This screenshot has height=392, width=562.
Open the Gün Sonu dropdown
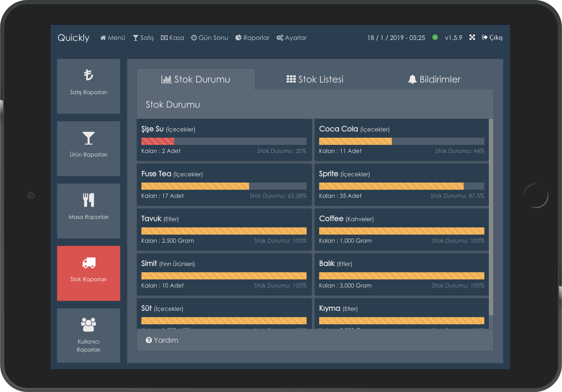click(209, 38)
